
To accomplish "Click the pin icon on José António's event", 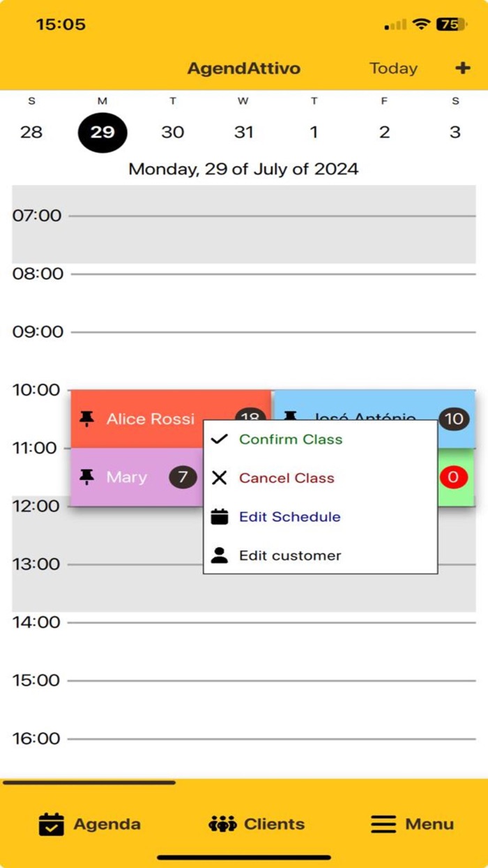I will click(291, 417).
